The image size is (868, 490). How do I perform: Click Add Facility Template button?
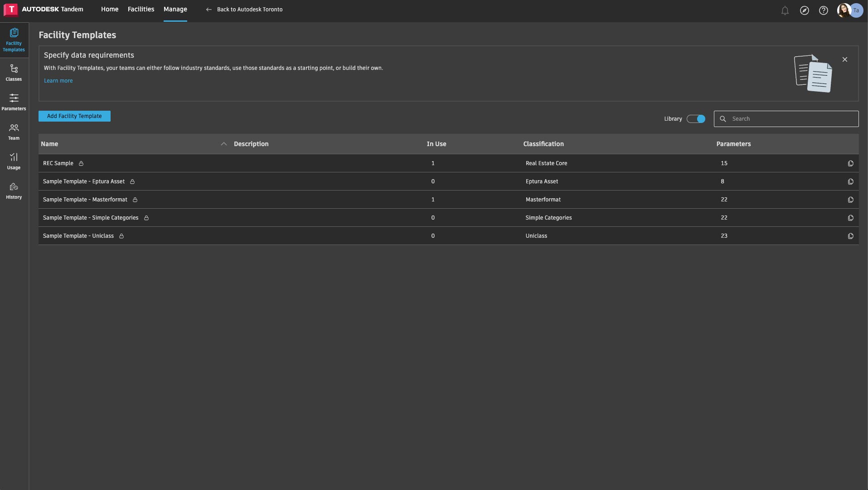tap(74, 116)
